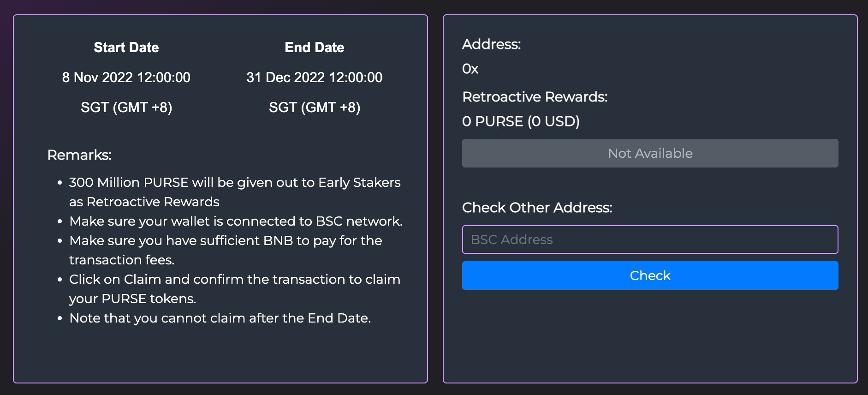The width and height of the screenshot is (868, 395).
Task: Click the 'Click on Claim' remark
Action: click(x=234, y=280)
